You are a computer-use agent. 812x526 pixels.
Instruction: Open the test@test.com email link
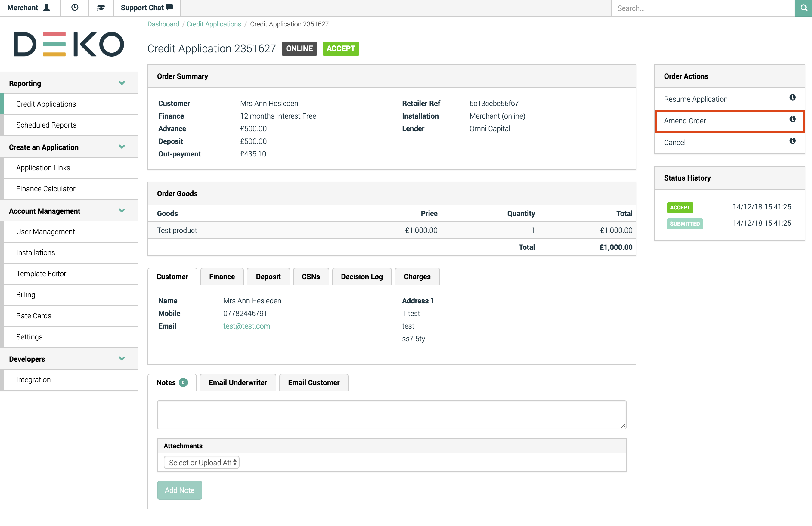coord(246,326)
